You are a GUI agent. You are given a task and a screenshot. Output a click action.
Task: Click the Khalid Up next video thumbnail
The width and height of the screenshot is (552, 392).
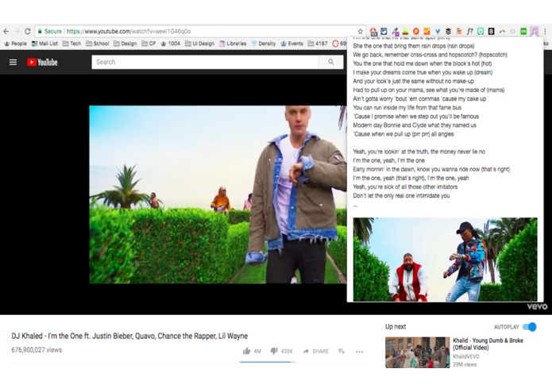pos(417,352)
